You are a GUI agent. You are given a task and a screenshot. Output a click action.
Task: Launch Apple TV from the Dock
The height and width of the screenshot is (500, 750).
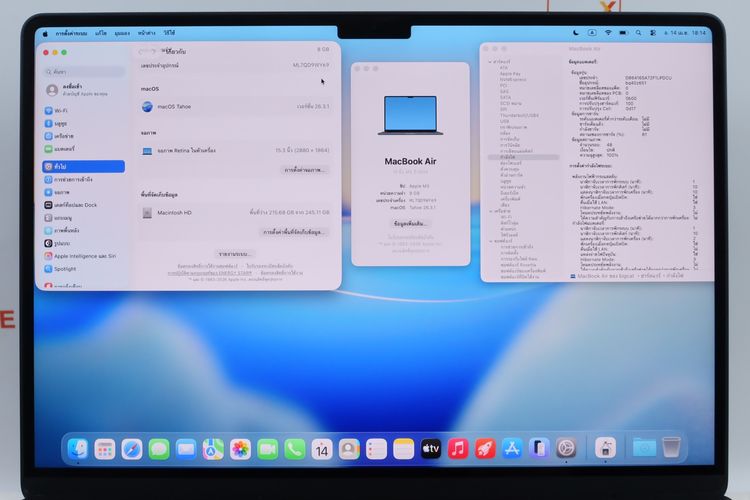(x=430, y=449)
